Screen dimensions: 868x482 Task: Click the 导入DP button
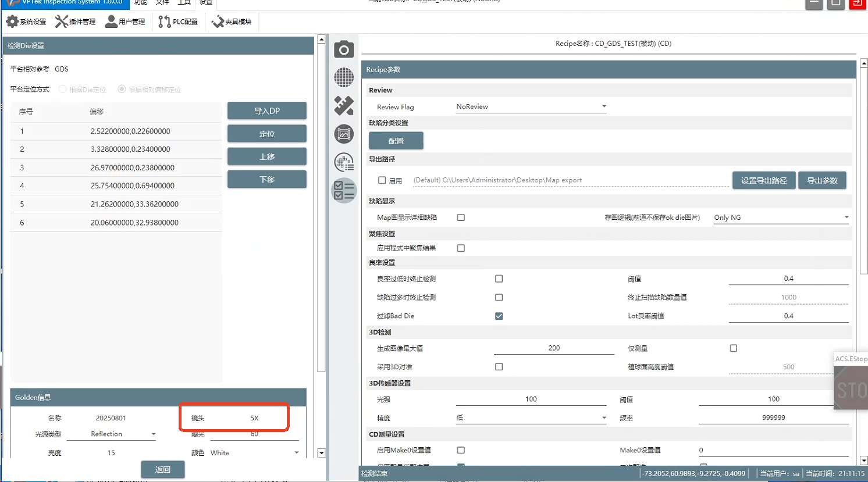(x=266, y=110)
